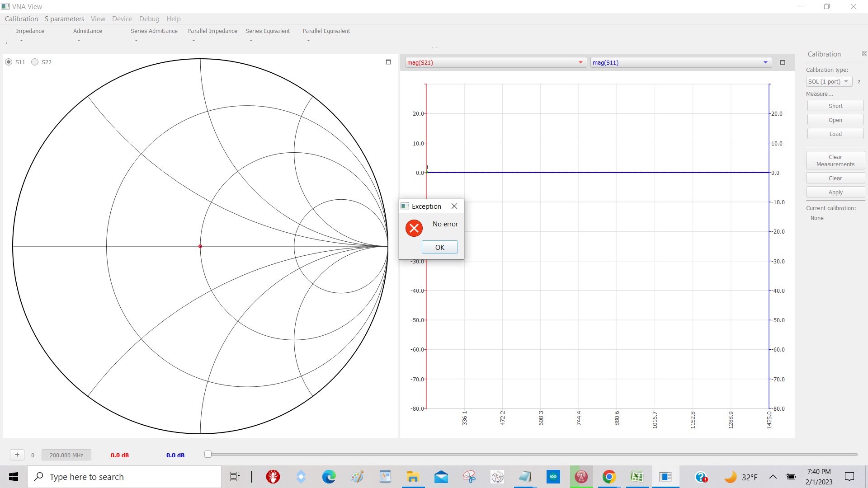Screen dimensions: 868x488
Task: Click the red marker dot on Smith chart
Action: point(200,246)
